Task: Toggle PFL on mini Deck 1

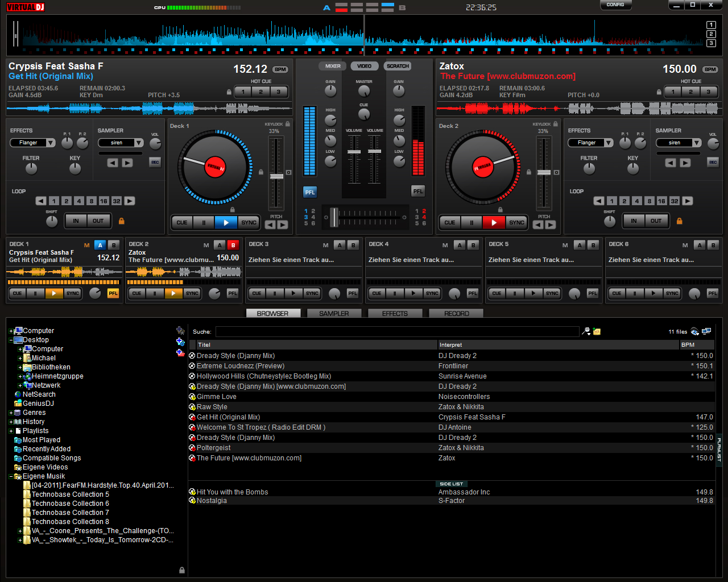Action: (113, 293)
